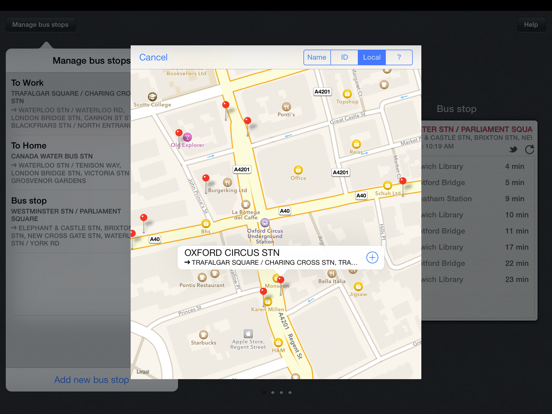This screenshot has width=552, height=414.
Task: Tap the Ponti's restaurant icon
Action: pyautogui.click(x=286, y=106)
